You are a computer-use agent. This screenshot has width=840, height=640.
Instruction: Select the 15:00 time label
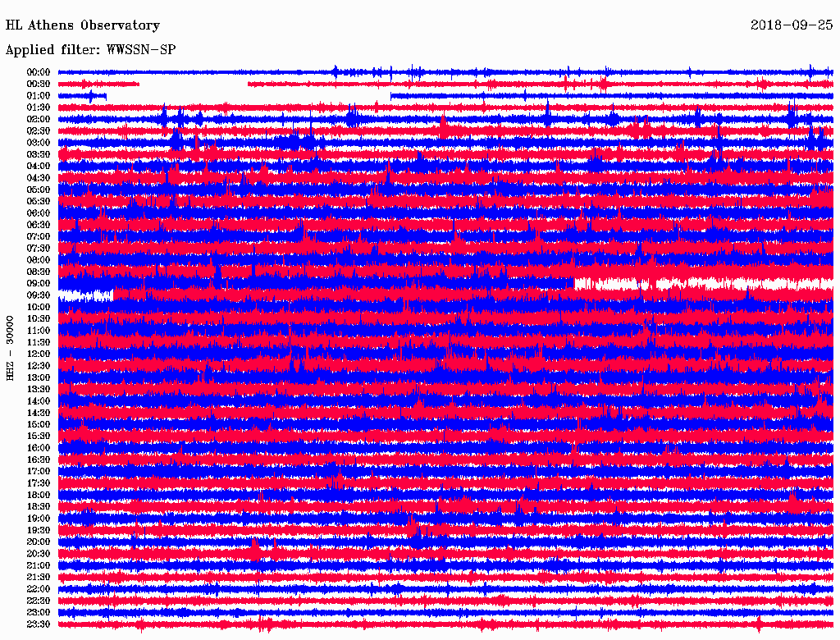39,424
